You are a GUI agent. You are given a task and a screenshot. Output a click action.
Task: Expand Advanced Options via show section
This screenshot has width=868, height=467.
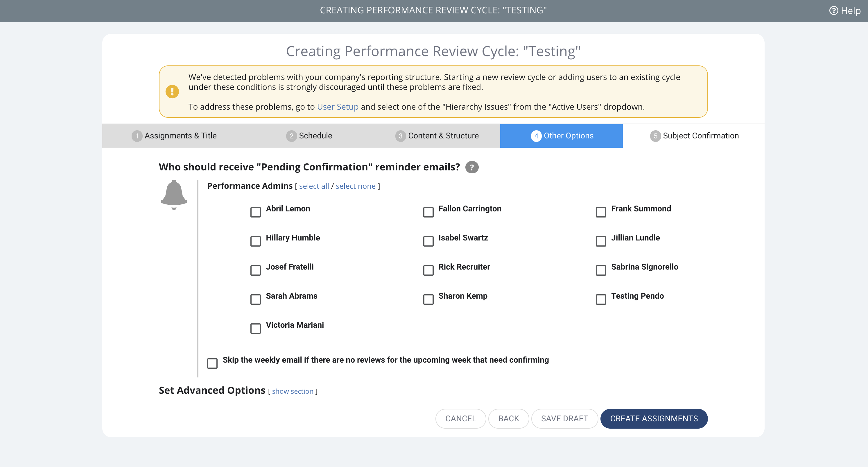coord(293,391)
